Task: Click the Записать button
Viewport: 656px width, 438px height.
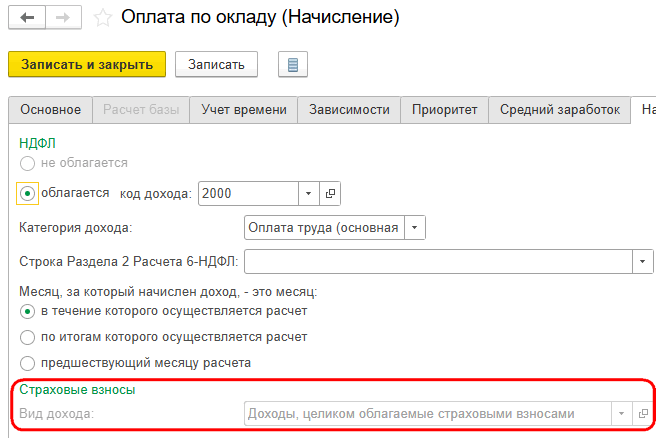Action: (x=216, y=64)
